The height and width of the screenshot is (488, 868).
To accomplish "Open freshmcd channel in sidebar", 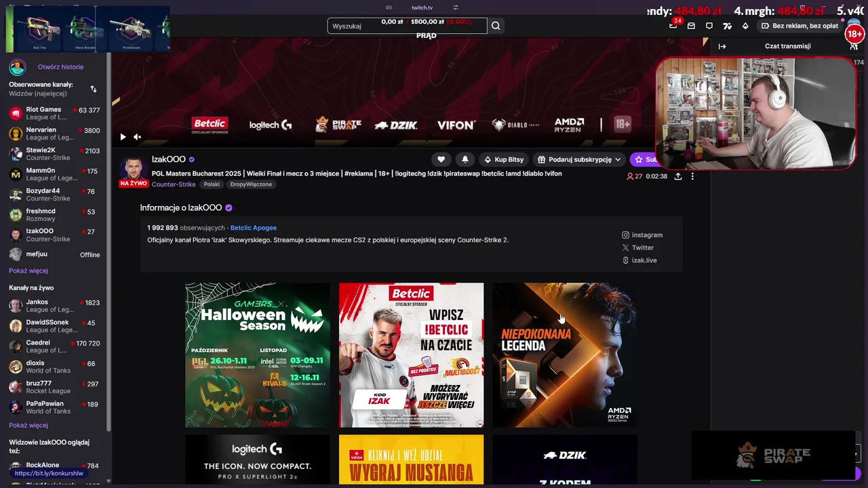I will 54,215.
